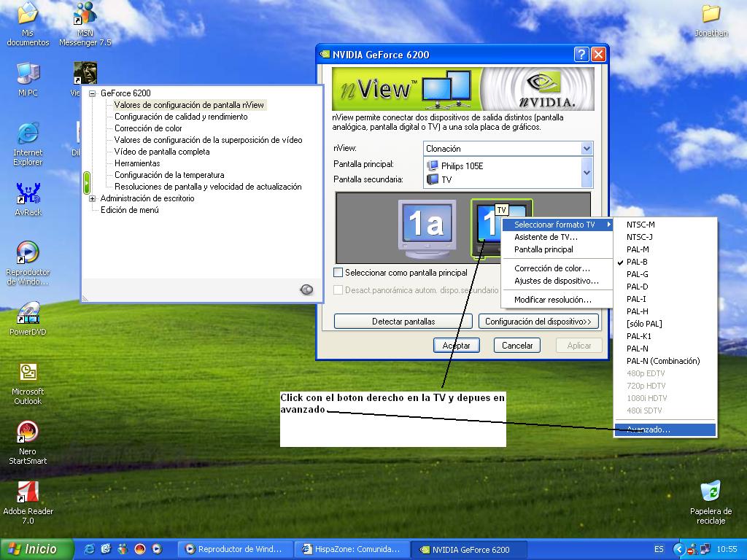Choose NTSC-M TV format
747x560 pixels.
click(x=640, y=225)
